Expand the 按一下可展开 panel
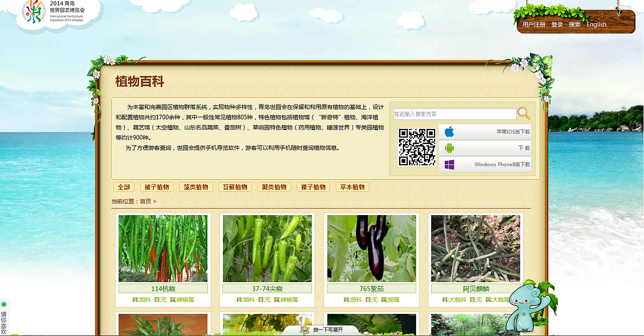The width and height of the screenshot is (644, 336). point(332,330)
